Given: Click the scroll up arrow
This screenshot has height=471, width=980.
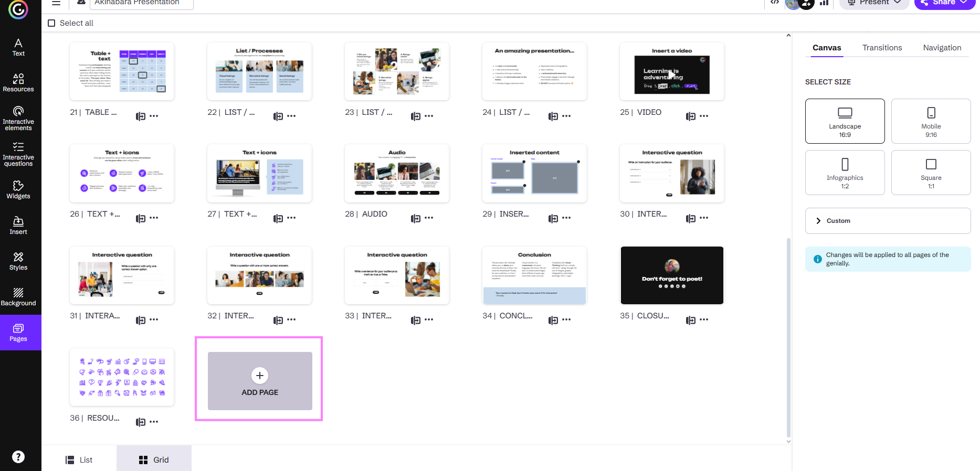Looking at the screenshot, I should 788,36.
